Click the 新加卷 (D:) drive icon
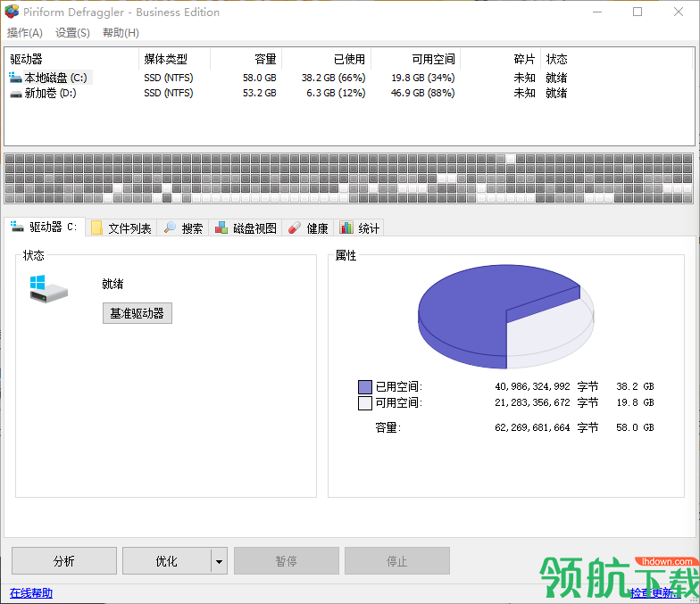 click(x=16, y=94)
